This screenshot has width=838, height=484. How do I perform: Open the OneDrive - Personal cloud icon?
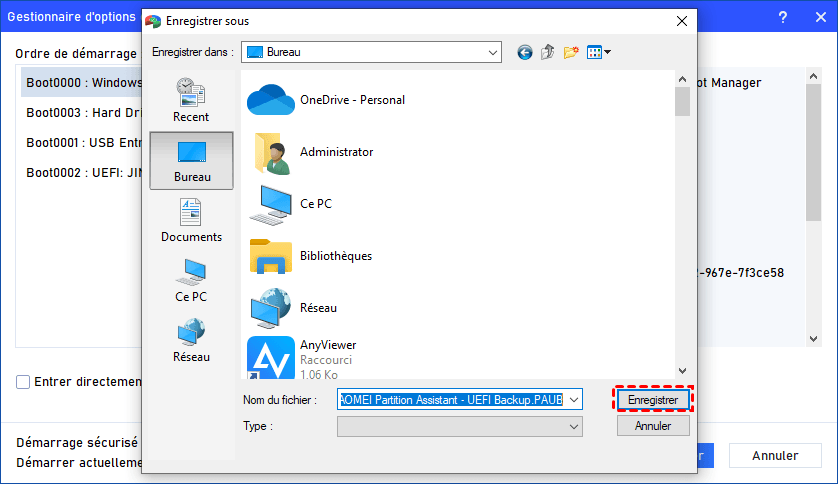pos(270,100)
